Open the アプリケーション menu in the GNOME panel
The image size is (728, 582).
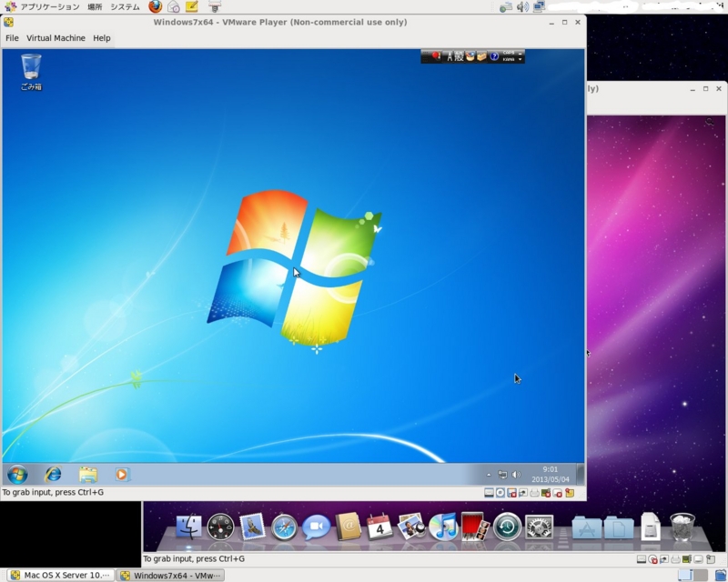pos(50,7)
